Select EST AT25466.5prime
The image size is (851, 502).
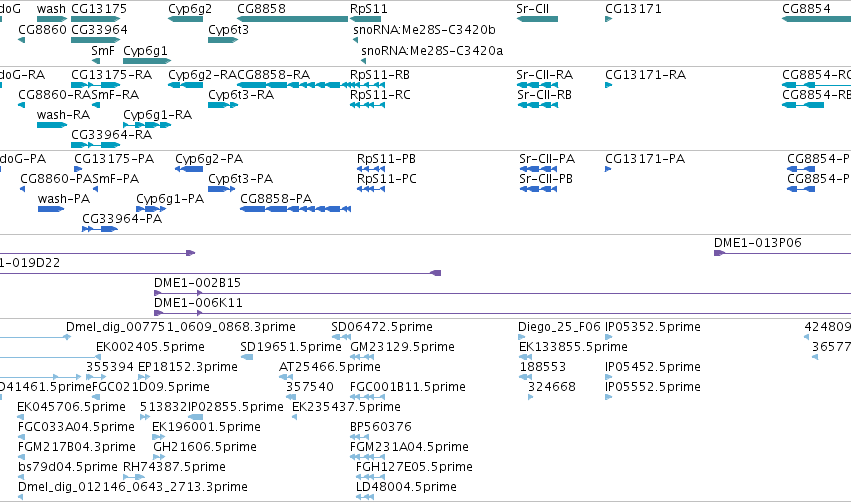click(x=330, y=367)
